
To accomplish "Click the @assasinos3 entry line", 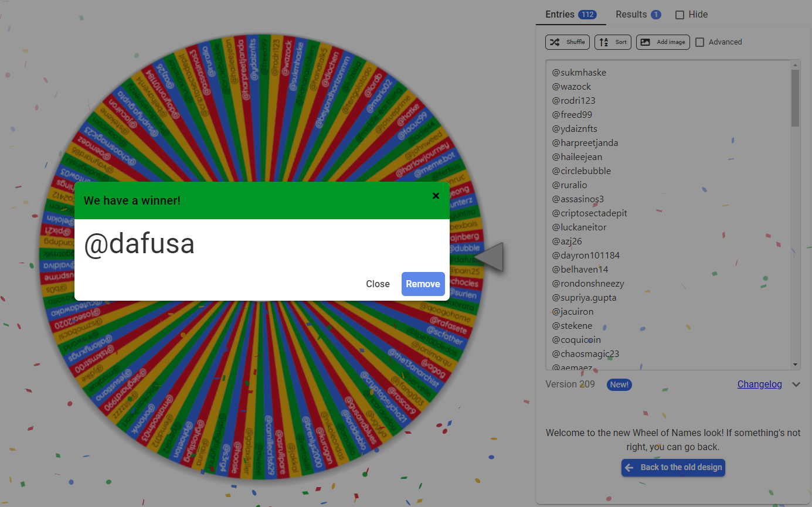I will 577,199.
